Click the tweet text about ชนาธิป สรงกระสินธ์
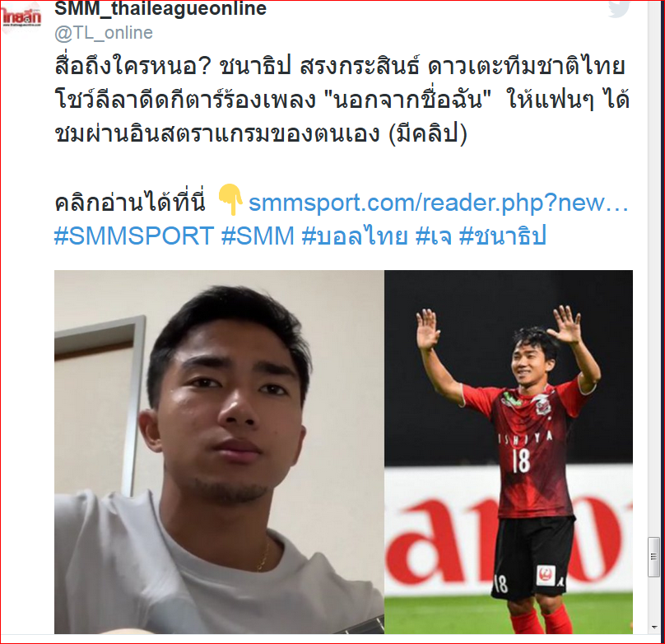This screenshot has height=644, width=665. [342, 100]
